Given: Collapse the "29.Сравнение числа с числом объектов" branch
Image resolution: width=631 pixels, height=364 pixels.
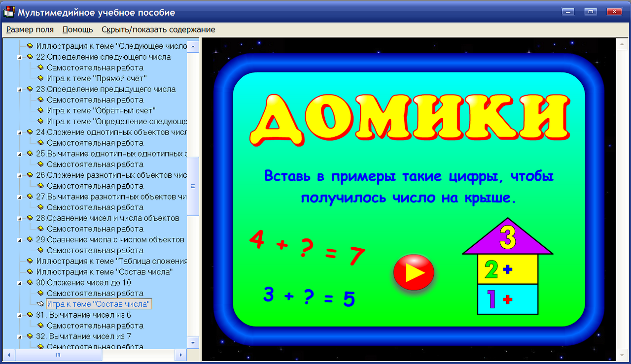Looking at the screenshot, I should tap(20, 240).
